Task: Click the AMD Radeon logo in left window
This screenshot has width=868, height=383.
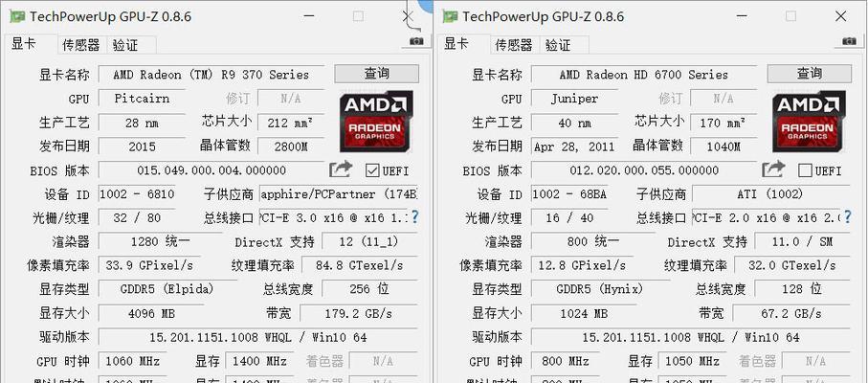Action: point(376,122)
